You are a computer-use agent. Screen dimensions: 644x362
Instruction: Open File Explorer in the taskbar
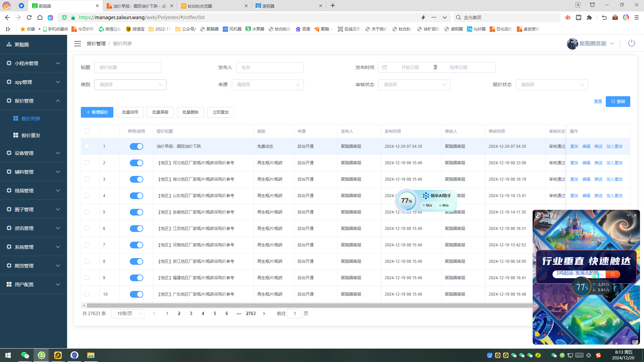pos(91,355)
